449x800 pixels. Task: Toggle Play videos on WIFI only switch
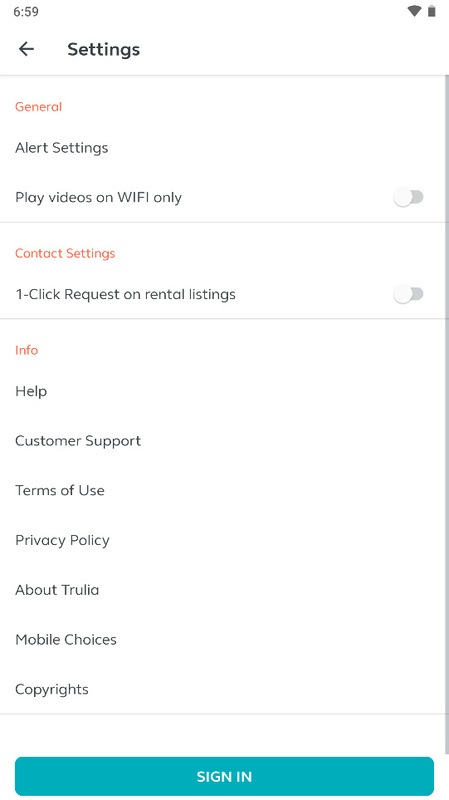pyautogui.click(x=408, y=197)
